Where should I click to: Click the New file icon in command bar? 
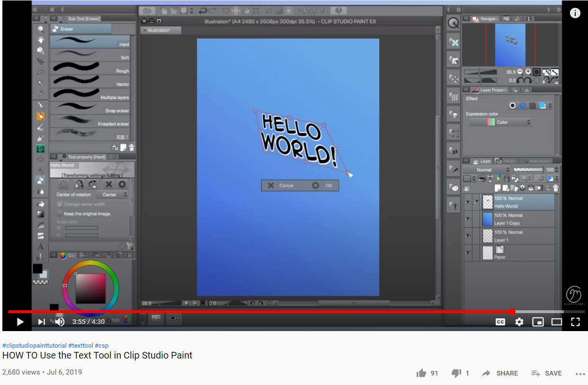click(163, 10)
